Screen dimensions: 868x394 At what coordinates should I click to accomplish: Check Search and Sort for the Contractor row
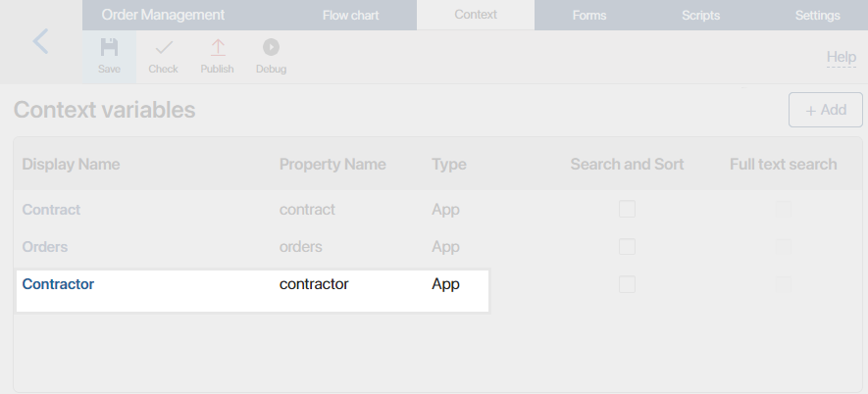point(627,284)
